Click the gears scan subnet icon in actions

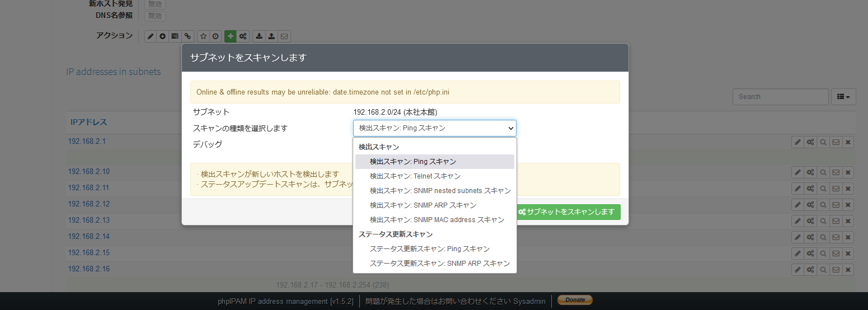point(243,36)
